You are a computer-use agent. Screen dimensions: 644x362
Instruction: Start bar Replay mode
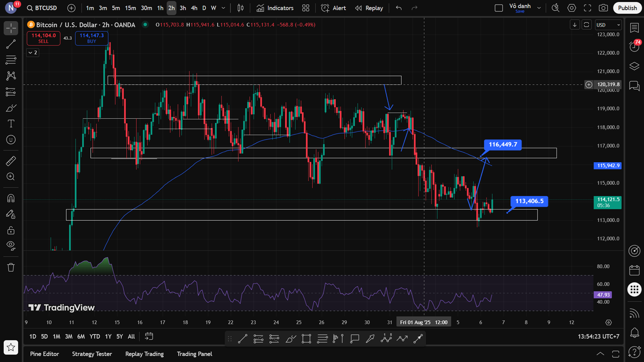(x=369, y=8)
